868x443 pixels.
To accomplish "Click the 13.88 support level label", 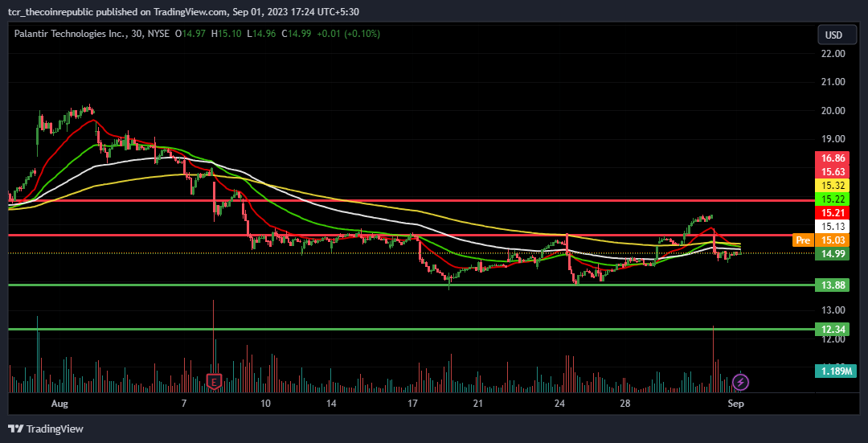I will (x=832, y=285).
